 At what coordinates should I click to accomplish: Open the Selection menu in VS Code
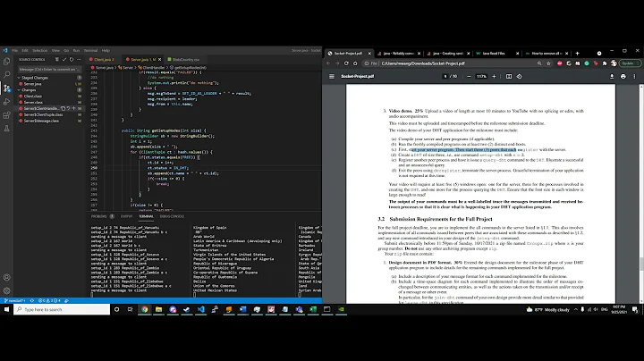[x=40, y=50]
